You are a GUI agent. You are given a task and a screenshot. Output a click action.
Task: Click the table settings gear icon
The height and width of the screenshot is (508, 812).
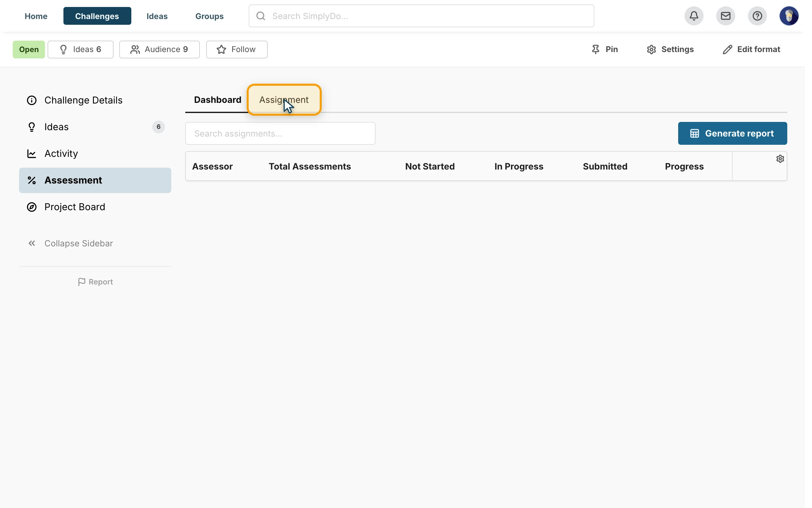pyautogui.click(x=780, y=158)
